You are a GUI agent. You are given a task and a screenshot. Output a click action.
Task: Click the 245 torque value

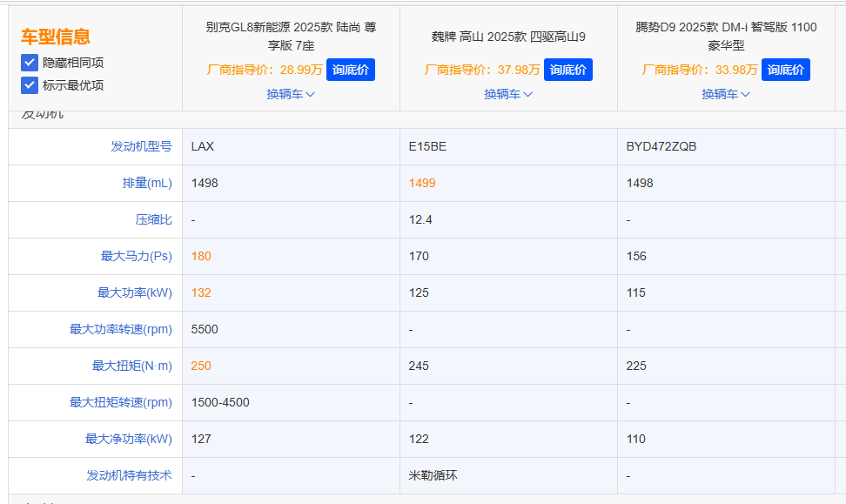tap(419, 366)
